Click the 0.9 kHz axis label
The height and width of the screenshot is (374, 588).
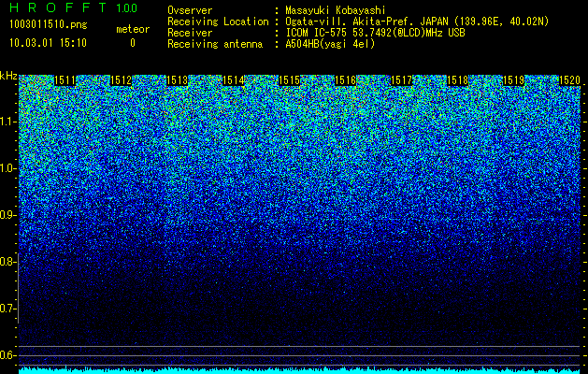pos(7,215)
